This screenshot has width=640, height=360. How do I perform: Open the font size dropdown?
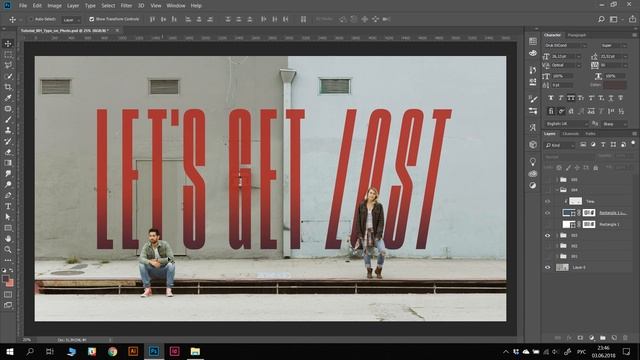click(566, 56)
